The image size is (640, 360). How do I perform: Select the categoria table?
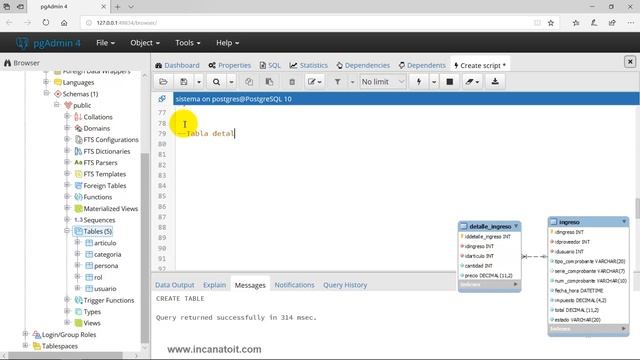[107, 254]
